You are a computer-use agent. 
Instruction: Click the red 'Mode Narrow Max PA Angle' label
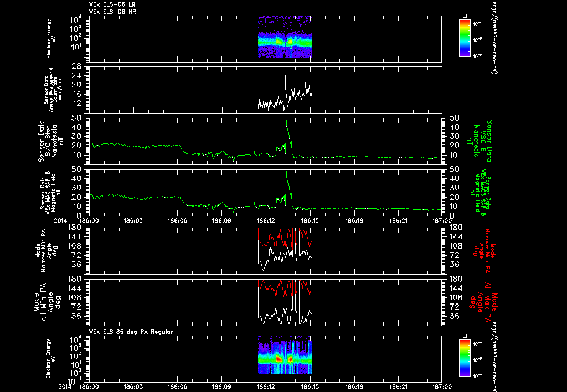tap(484, 250)
